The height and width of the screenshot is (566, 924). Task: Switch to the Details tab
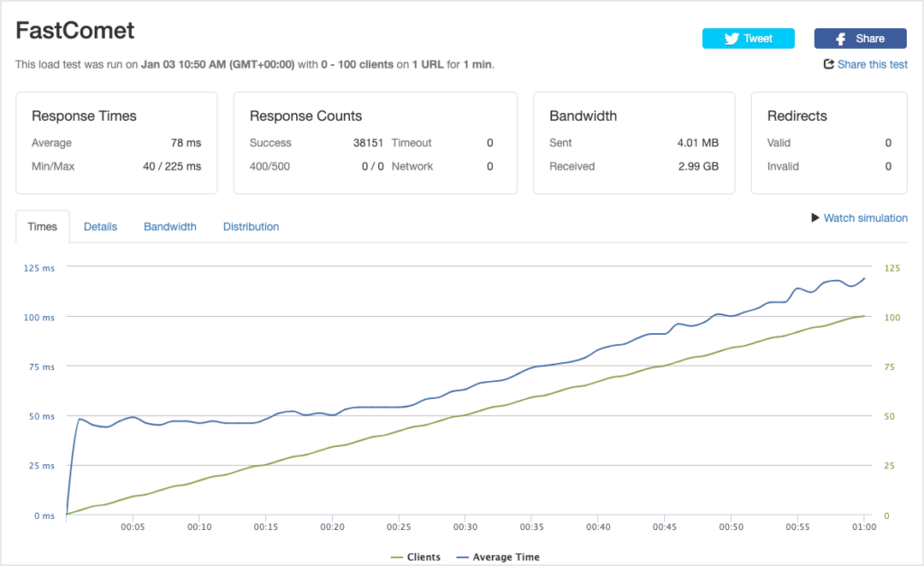click(100, 227)
